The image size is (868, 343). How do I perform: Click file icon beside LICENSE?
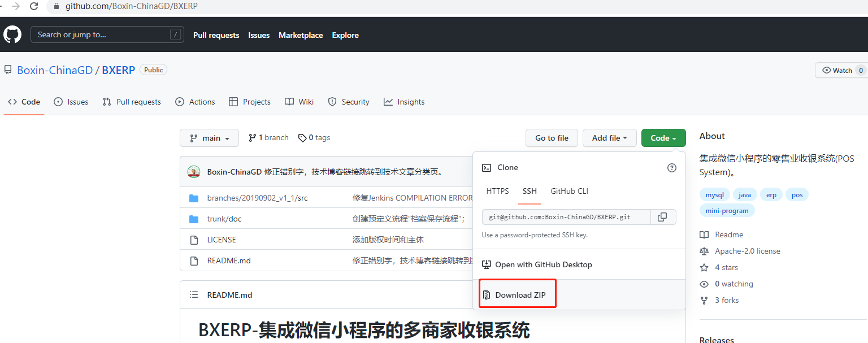194,240
